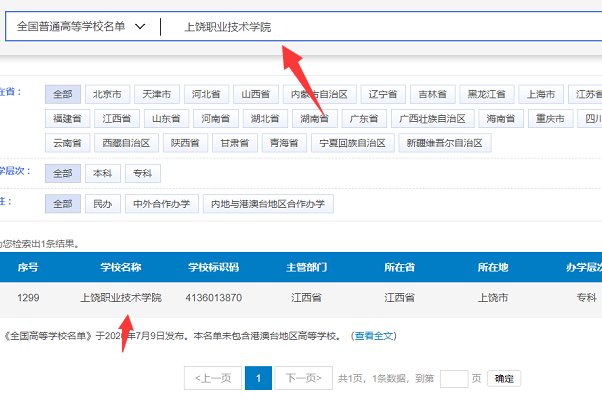Choose the 河南省 province filter
Viewport: 602px width, 399px height.
tap(216, 119)
